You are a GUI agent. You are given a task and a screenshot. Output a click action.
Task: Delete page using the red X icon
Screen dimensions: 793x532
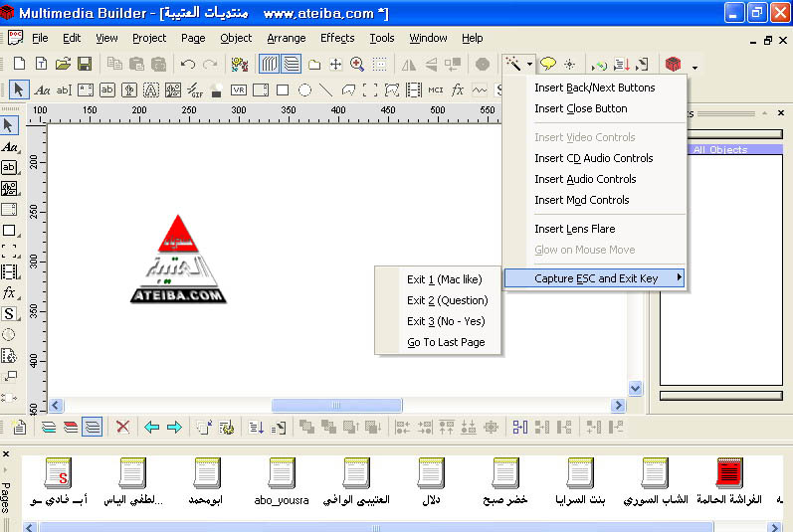(122, 428)
